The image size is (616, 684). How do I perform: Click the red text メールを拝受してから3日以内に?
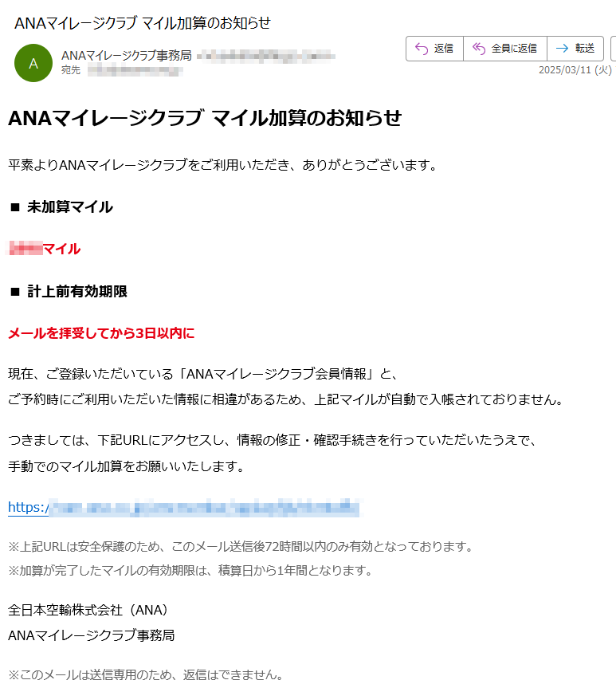coord(101,333)
